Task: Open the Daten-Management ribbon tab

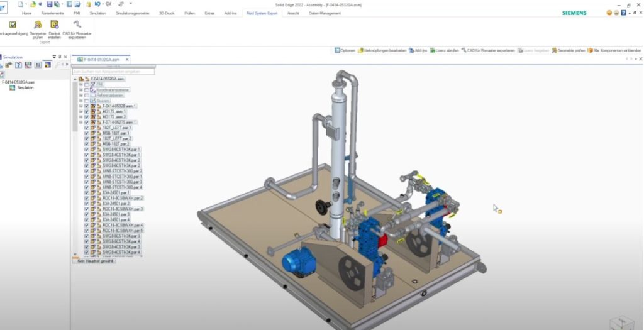Action: coord(325,13)
